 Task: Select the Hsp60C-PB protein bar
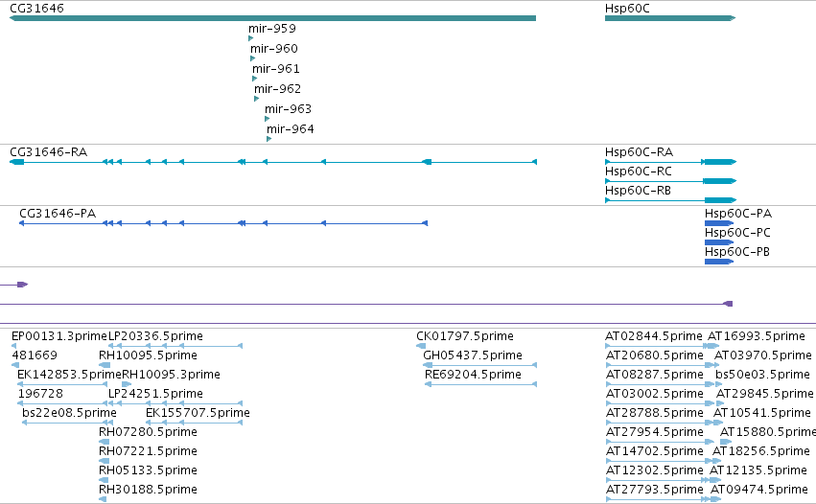point(719,262)
